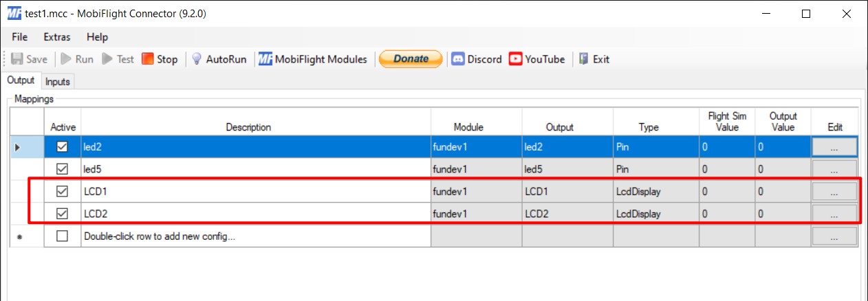
Task: Open the Discord link
Action: (477, 59)
